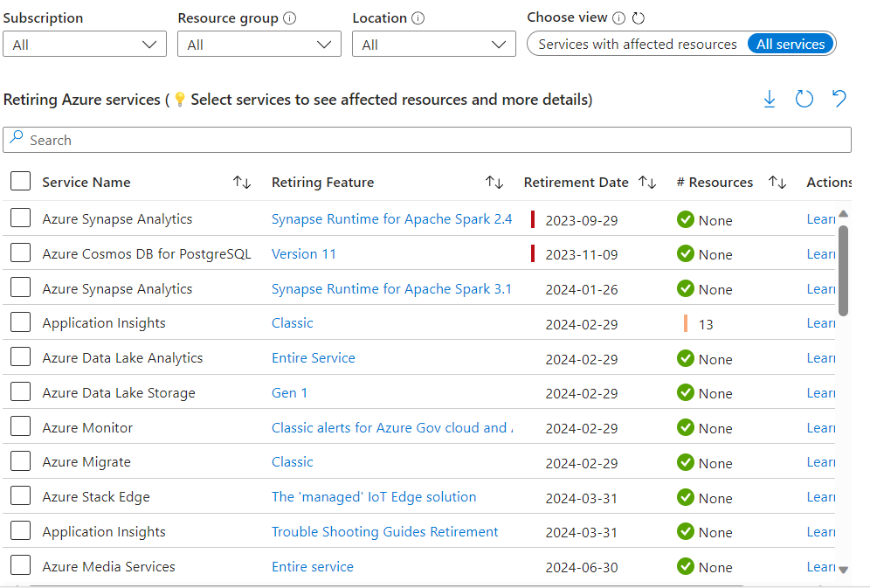Viewport: 870px width, 588px height.
Task: Click the Azure Migrate service name
Action: coord(86,462)
